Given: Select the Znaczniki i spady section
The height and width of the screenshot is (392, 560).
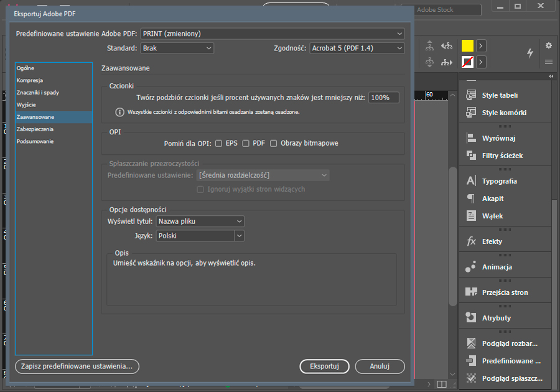Looking at the screenshot, I should (54, 93).
